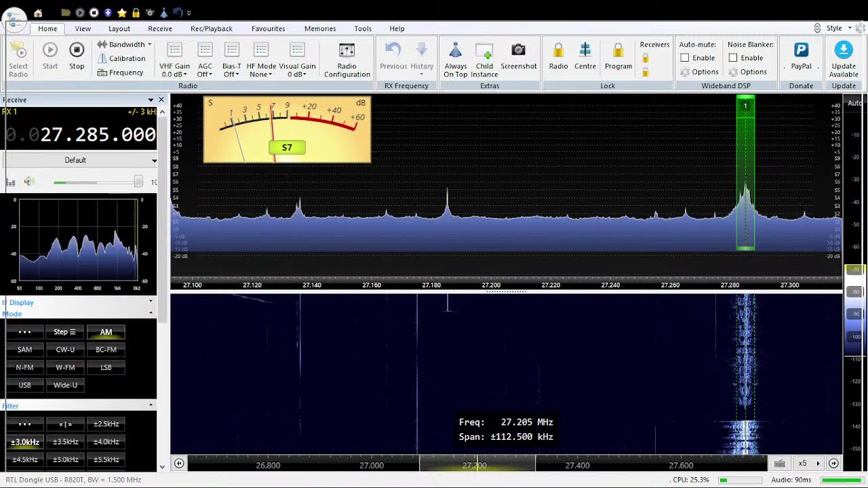Screen dimensions: 868x488
Task: Take a Screenshot with the camera icon
Action: click(519, 57)
